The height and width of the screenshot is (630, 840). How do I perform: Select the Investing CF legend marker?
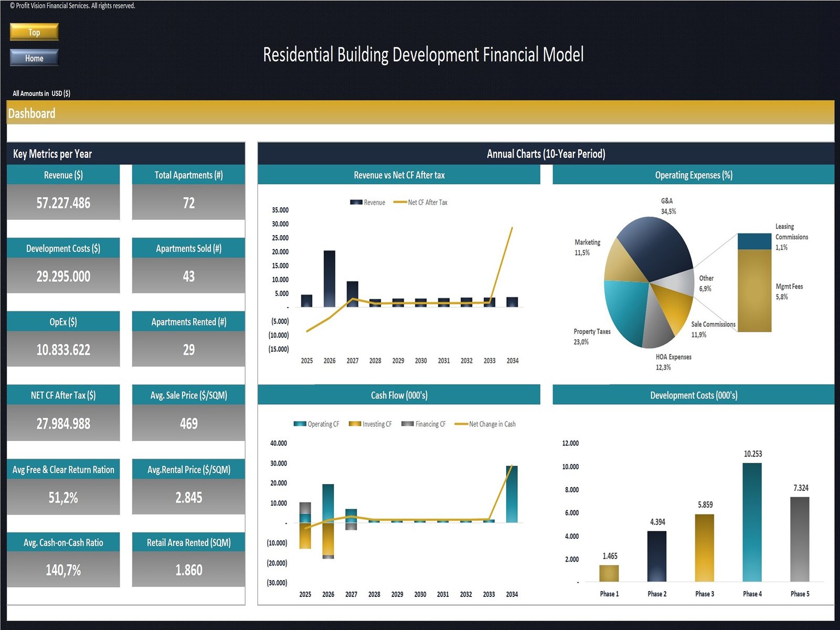[355, 424]
